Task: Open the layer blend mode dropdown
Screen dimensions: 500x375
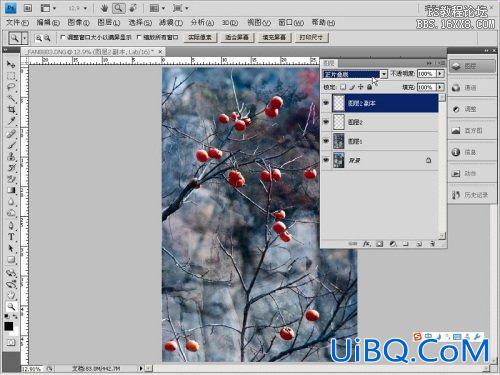Action: pos(384,74)
